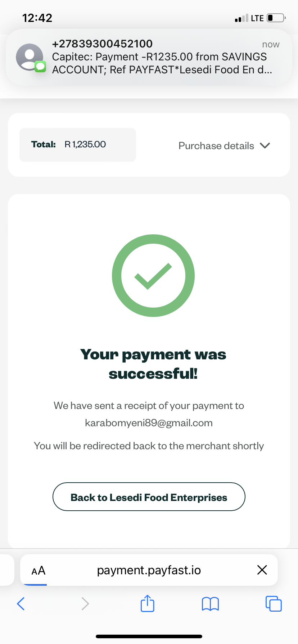
Task: Expand Purchase details chevron
Action: pos(265,146)
